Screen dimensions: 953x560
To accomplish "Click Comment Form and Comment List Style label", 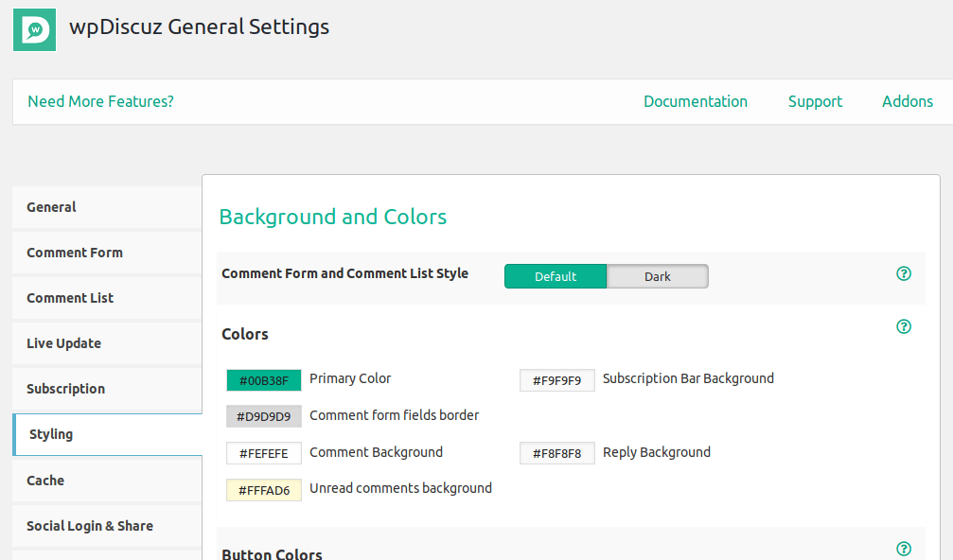I will [x=345, y=274].
